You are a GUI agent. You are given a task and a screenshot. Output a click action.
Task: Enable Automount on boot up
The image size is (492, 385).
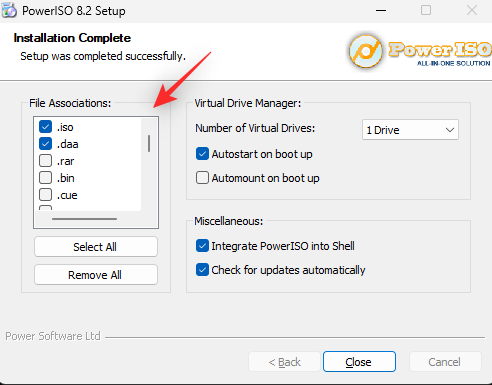(202, 178)
